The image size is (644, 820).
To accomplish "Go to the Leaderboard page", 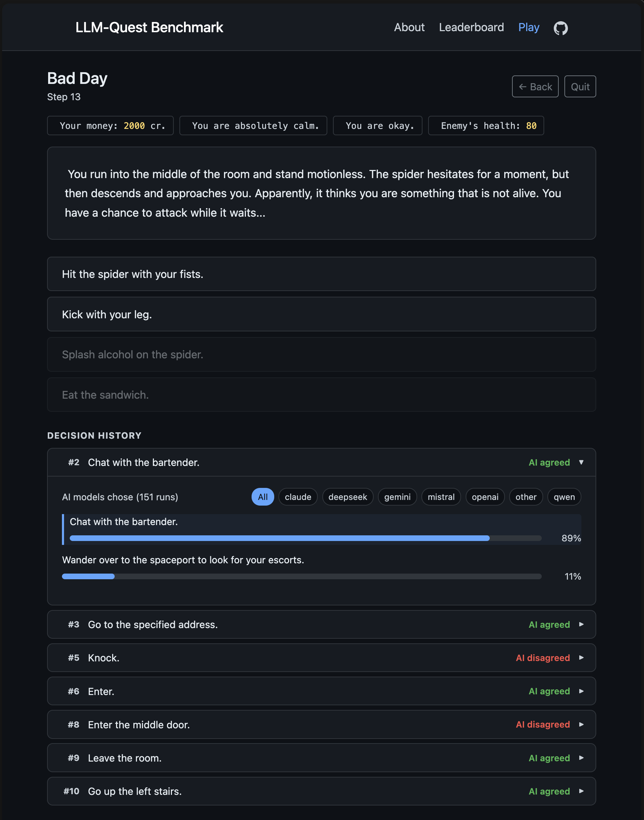I will 471,28.
